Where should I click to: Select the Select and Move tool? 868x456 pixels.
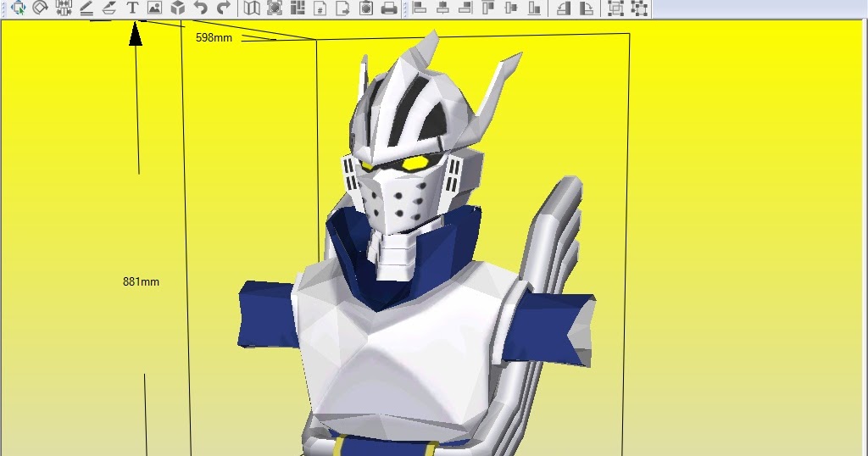coord(19,8)
